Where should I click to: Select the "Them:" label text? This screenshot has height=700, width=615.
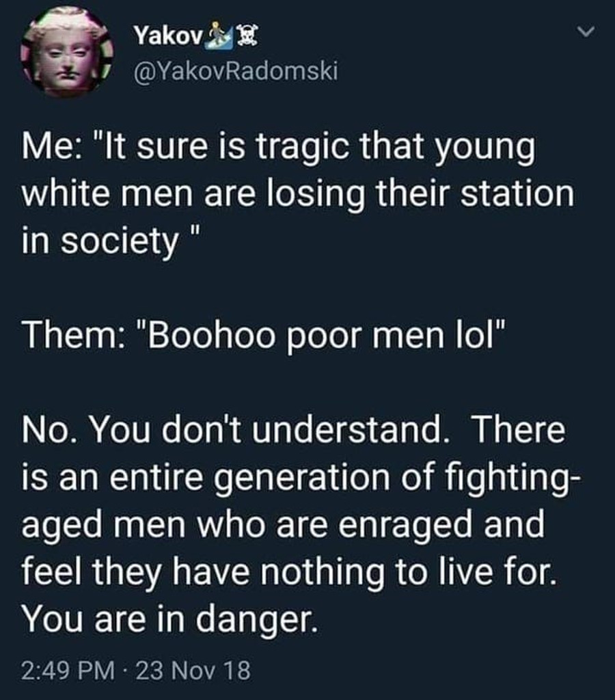coord(70,335)
